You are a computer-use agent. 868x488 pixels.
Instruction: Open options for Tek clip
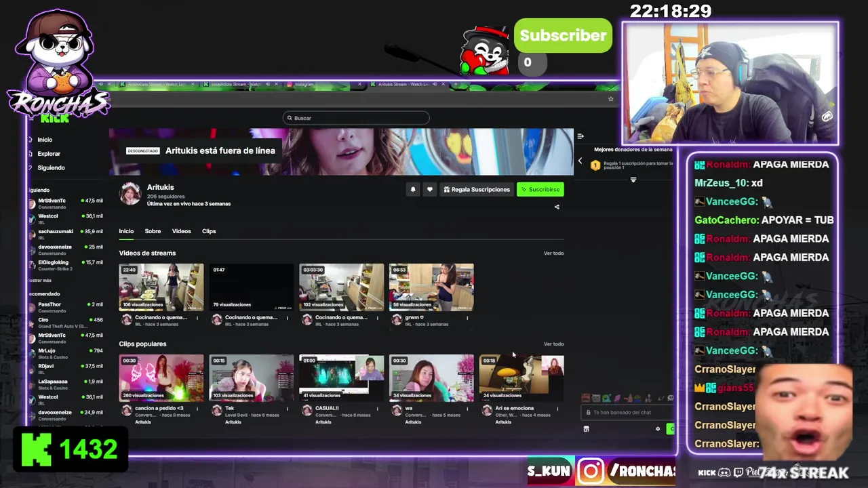(x=288, y=409)
